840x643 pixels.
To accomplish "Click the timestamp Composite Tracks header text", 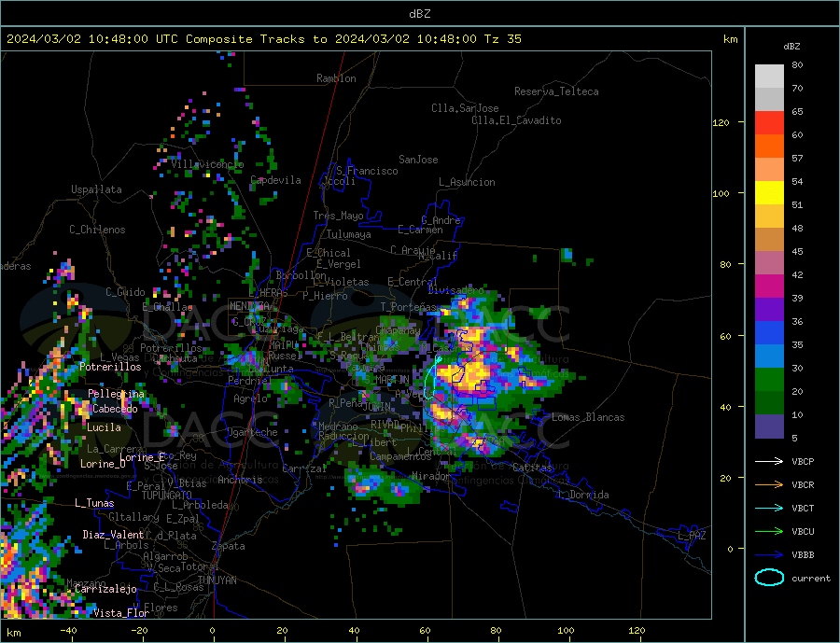I will point(264,39).
